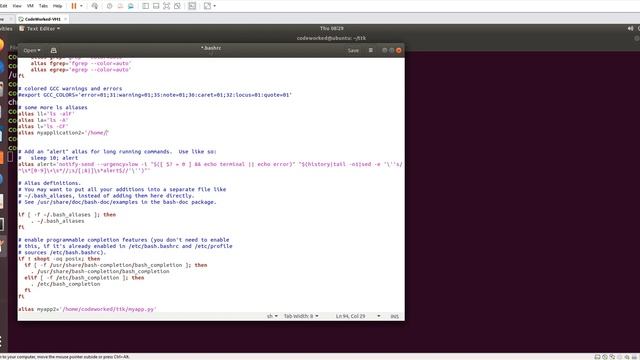This screenshot has width=640, height=360.
Task: Click the line alias myapp2='/home/codeworked/ttk/myapp.py'
Action: [x=87, y=309]
